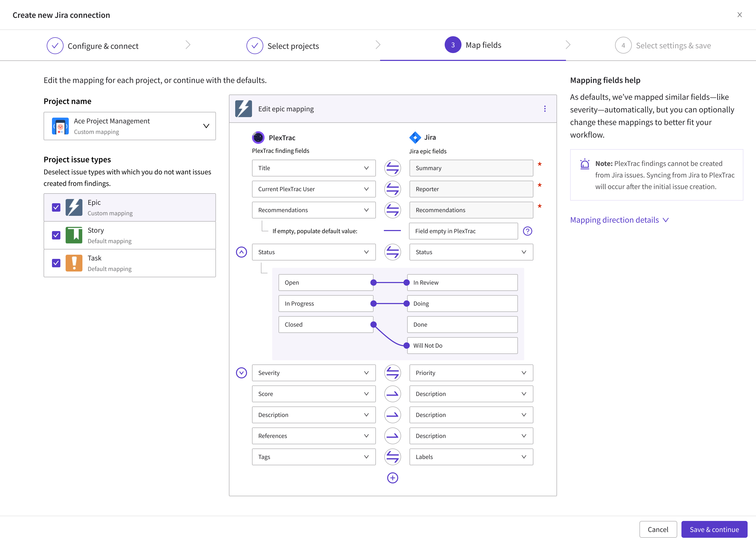Click the Epic lightning icon in issue types list

74,207
